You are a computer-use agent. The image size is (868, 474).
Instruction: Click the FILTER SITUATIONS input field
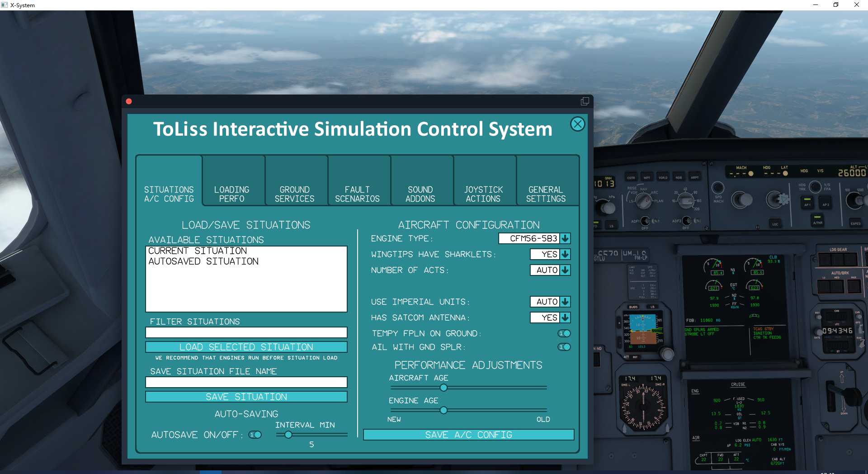[246, 332]
